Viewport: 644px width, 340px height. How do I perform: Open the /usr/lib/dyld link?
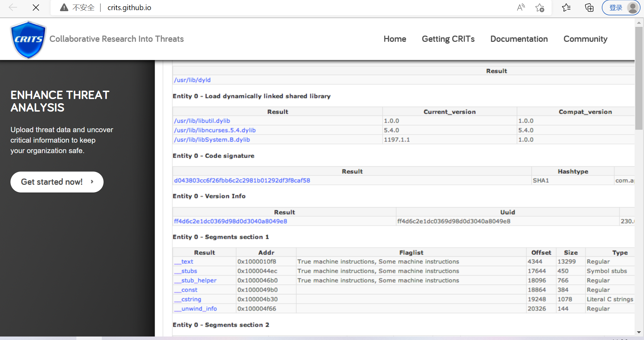pyautogui.click(x=192, y=80)
